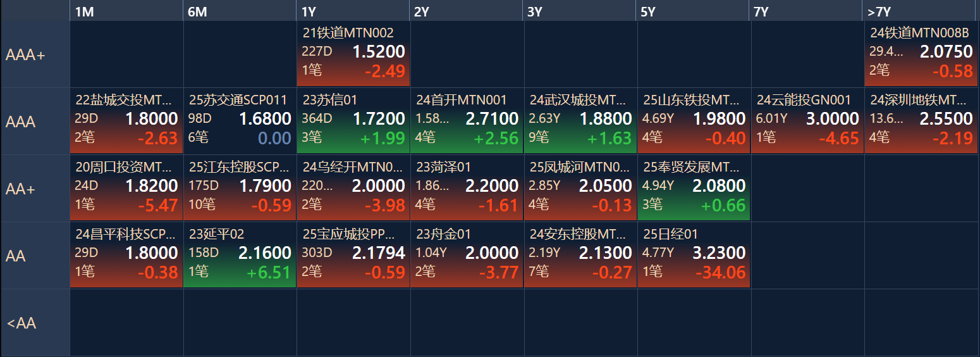Open the 21铁道MTN002 bond cell
The image size is (980, 357).
point(353,54)
